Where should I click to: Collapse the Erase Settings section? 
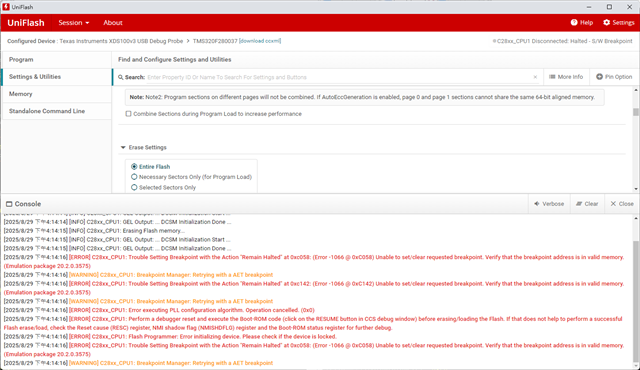[123, 147]
